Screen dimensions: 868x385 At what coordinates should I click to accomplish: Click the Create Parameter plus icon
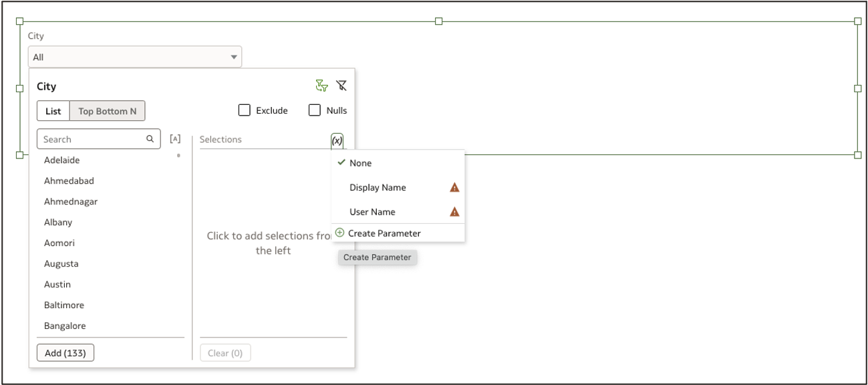point(339,233)
